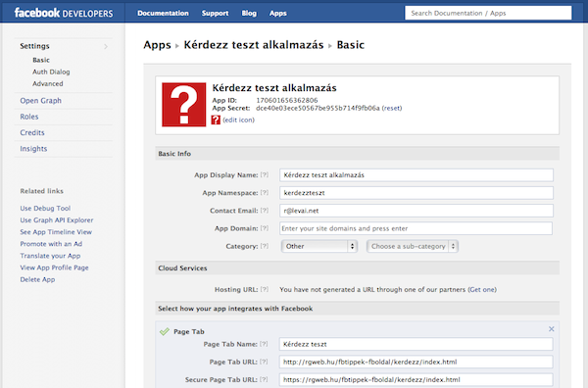Image resolution: width=588 pixels, height=388 pixels.
Task: Open the Insights sidebar section
Action: tap(33, 149)
